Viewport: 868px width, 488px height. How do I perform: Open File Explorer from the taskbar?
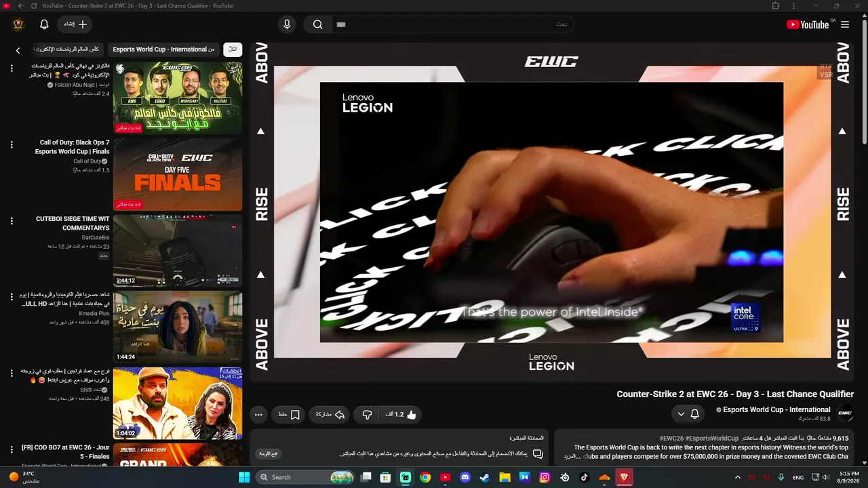coord(505,477)
